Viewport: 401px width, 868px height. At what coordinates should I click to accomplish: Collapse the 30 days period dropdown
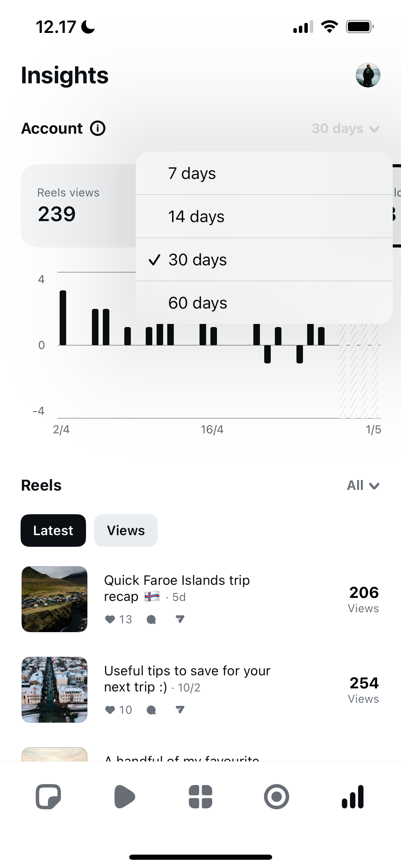345,129
